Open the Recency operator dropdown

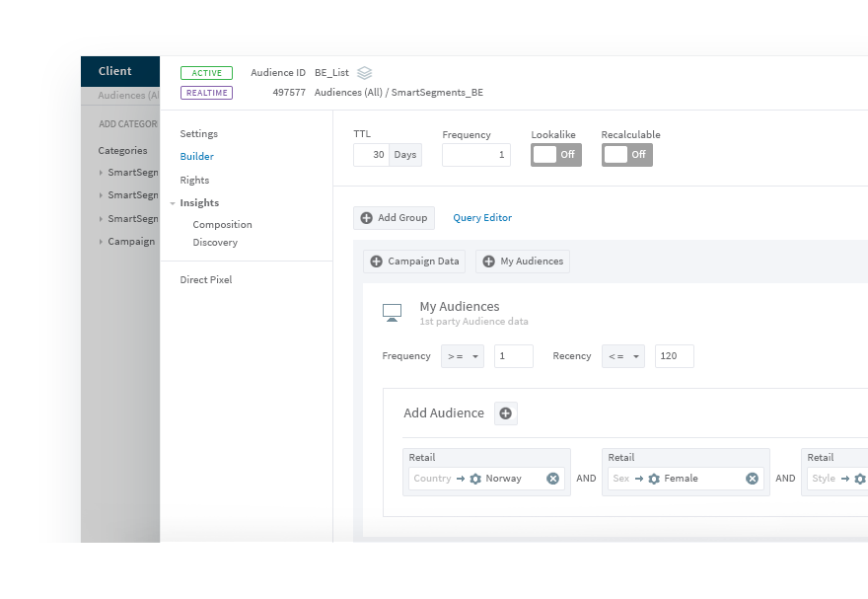point(622,356)
